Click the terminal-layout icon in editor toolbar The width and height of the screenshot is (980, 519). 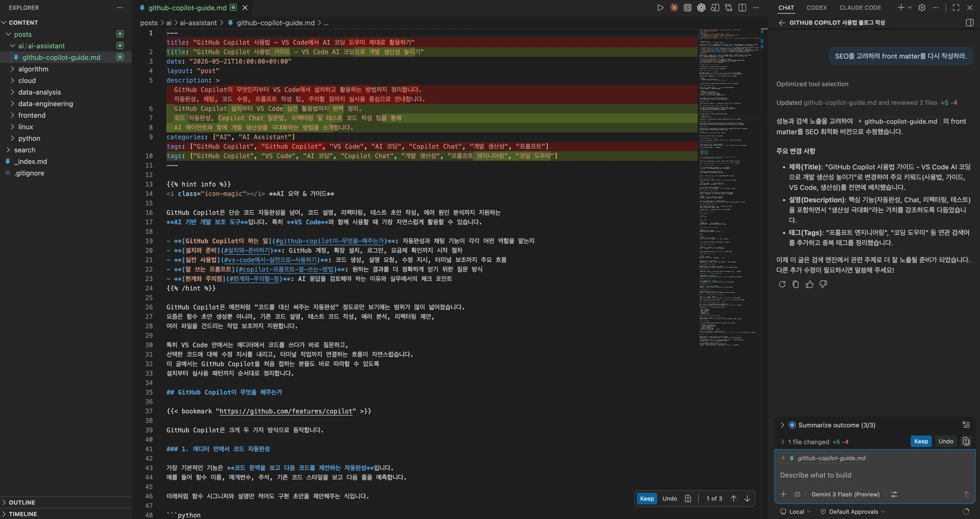point(688,8)
